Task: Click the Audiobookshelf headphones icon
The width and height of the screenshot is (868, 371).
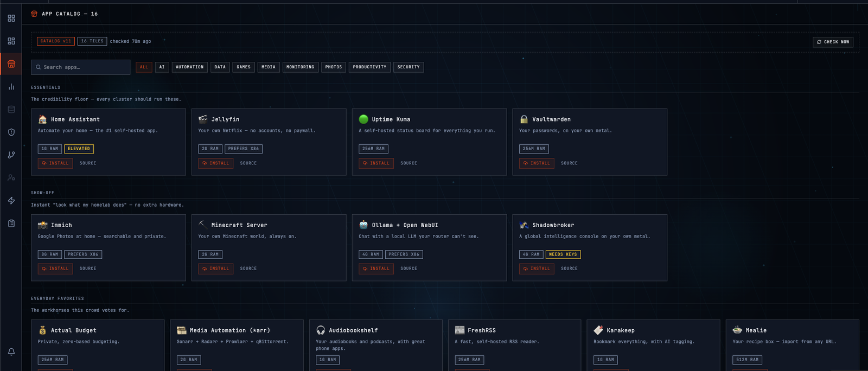Action: [x=321, y=330]
